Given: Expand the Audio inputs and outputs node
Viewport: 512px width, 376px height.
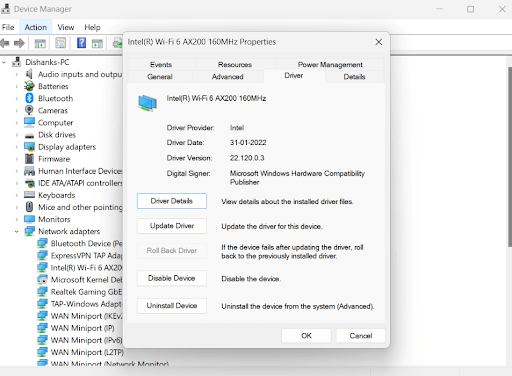Looking at the screenshot, I should point(16,74).
